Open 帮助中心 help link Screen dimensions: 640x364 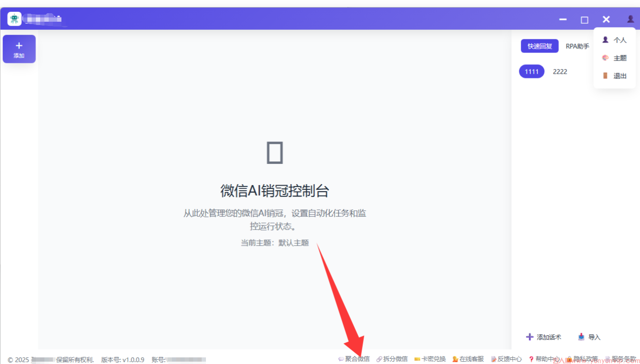[x=544, y=359]
